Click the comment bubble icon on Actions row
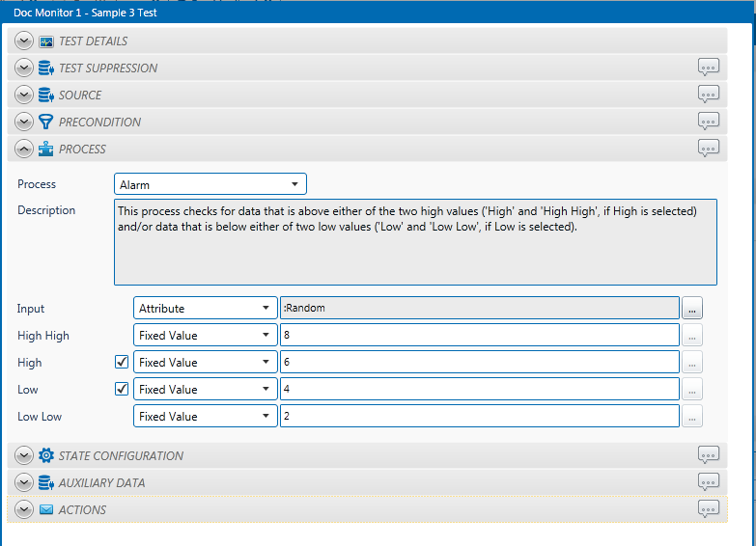The height and width of the screenshot is (546, 756). 709,509
